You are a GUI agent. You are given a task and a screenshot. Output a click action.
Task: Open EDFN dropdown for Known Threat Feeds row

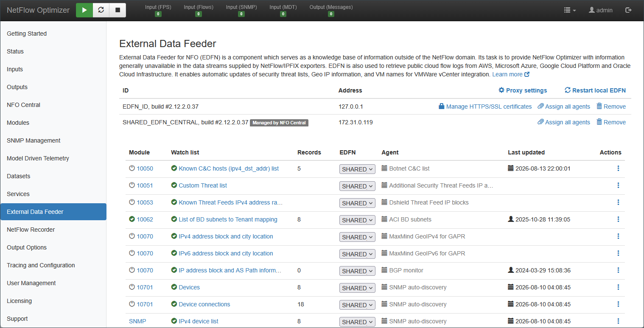(357, 203)
